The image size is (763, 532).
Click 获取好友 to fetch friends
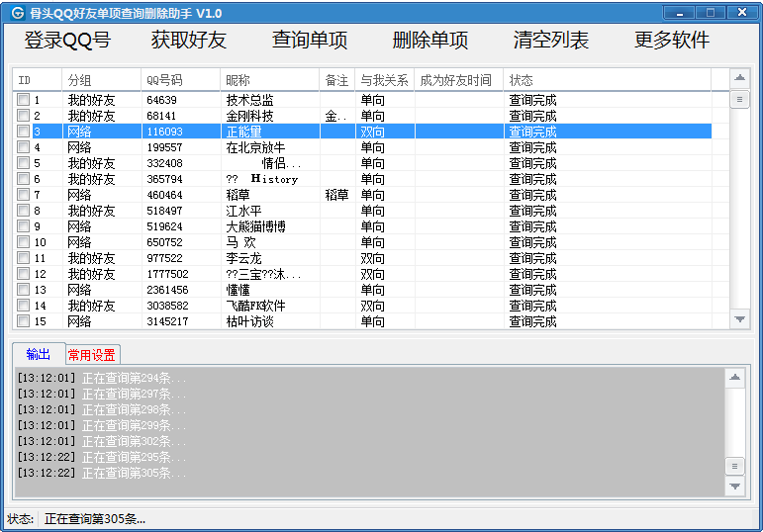tap(189, 40)
